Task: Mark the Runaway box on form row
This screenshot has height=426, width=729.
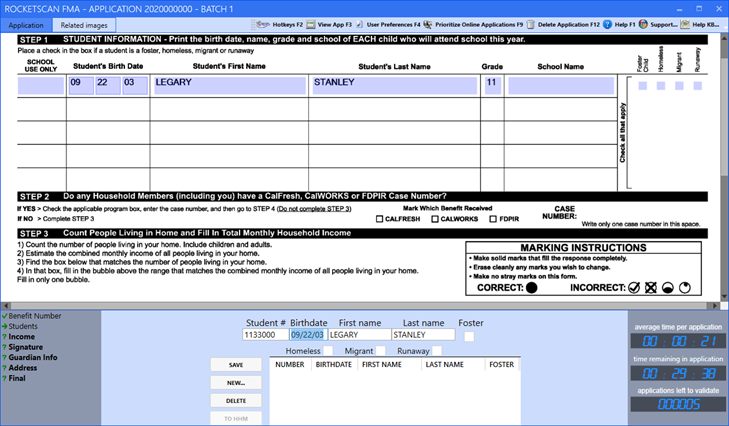Action: tap(697, 86)
